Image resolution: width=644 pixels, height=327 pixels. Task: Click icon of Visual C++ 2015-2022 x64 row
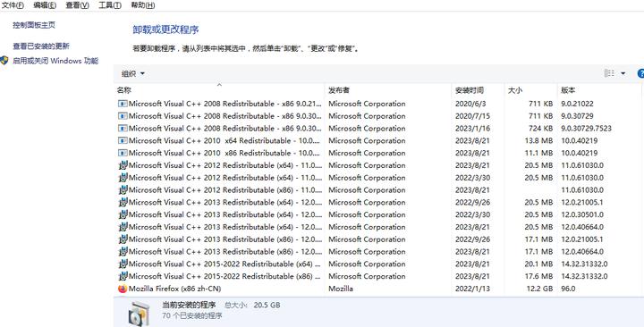(x=123, y=264)
